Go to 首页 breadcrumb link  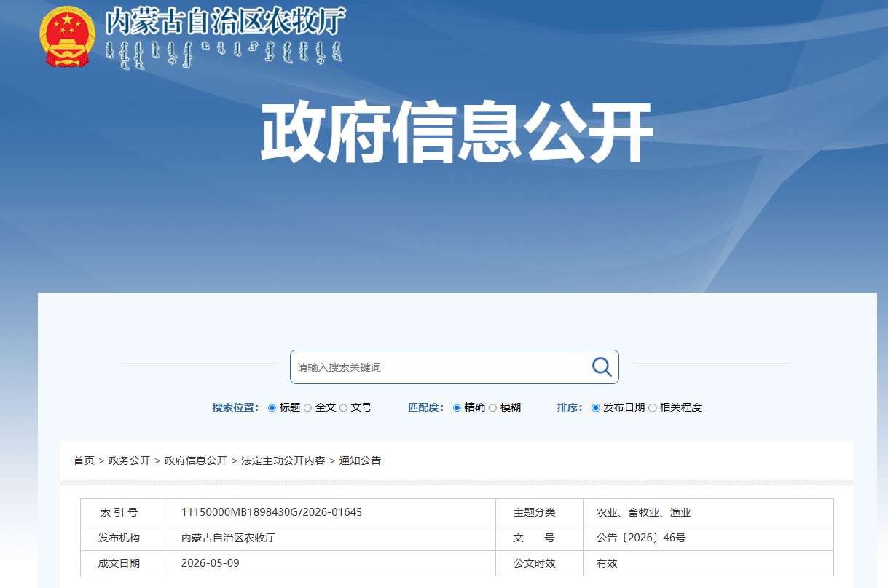point(84,460)
